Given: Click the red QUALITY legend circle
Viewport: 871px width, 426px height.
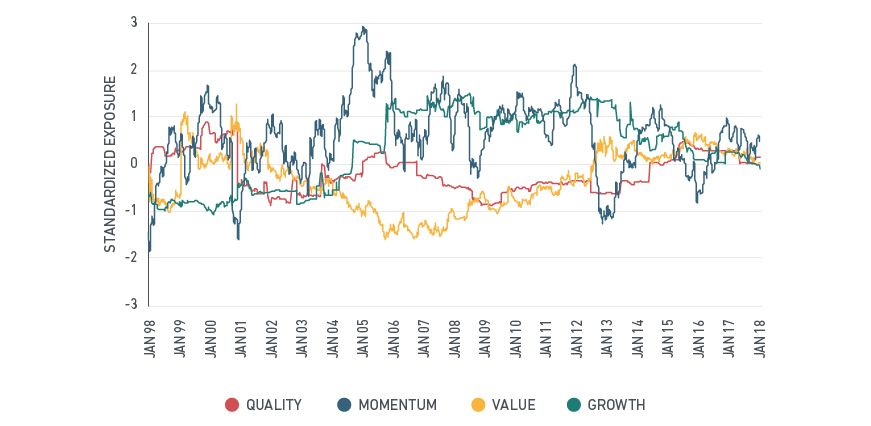Looking at the screenshot, I should pyautogui.click(x=232, y=405).
